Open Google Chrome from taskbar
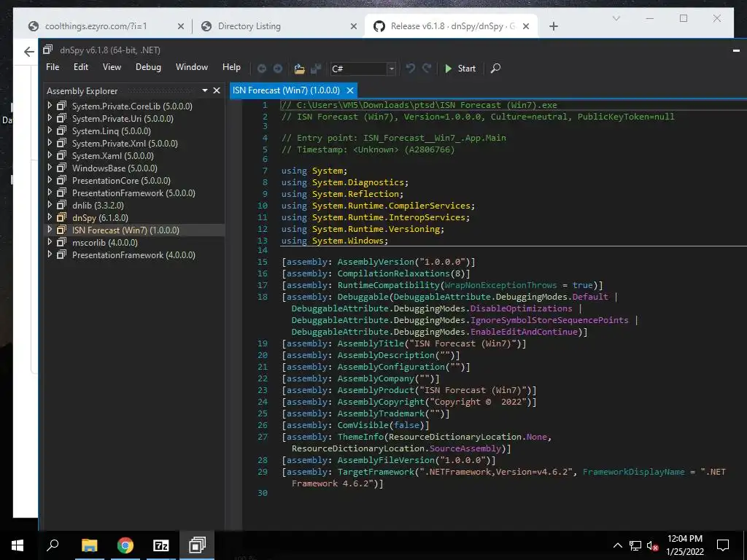 125,545
